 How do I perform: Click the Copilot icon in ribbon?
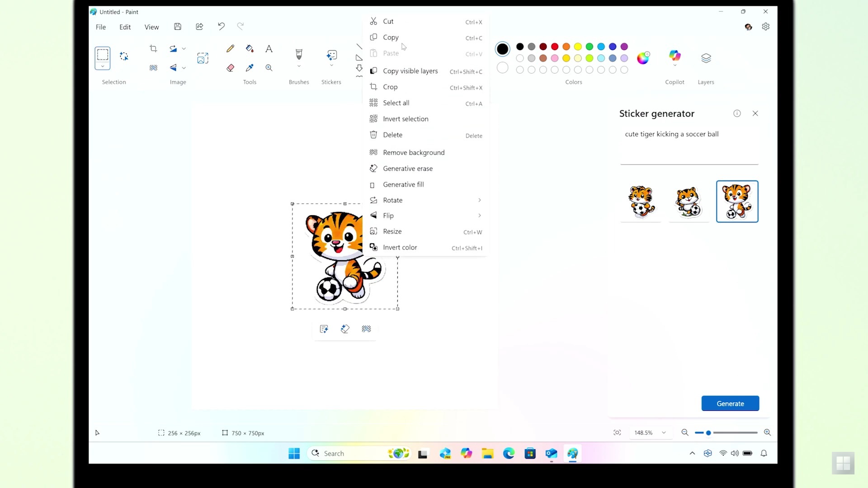point(675,56)
